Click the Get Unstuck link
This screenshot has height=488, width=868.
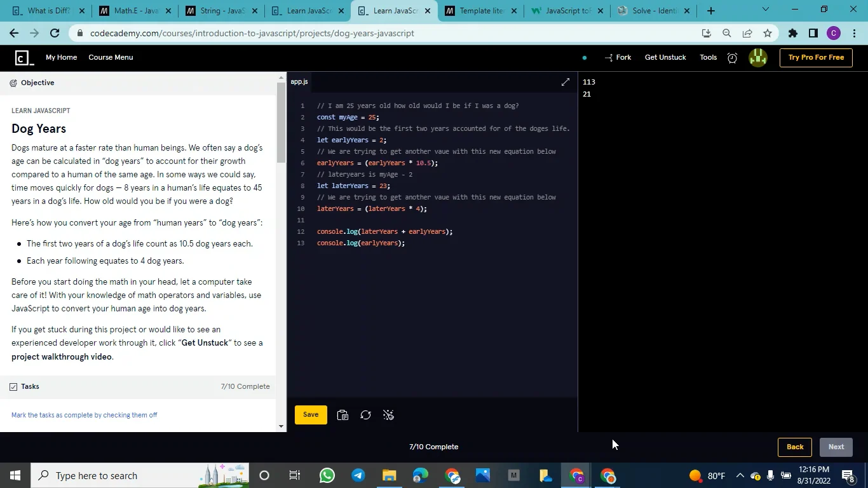pos(665,57)
